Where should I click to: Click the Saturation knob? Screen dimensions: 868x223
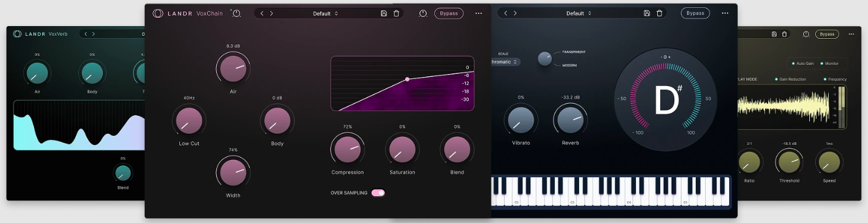(x=403, y=149)
